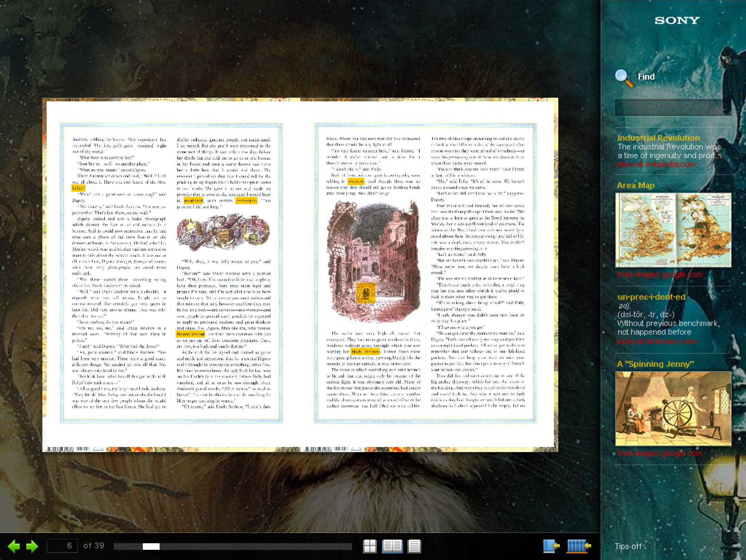Open the Area Map thumbnail image
Image resolution: width=746 pixels, height=560 pixels.
[x=673, y=230]
